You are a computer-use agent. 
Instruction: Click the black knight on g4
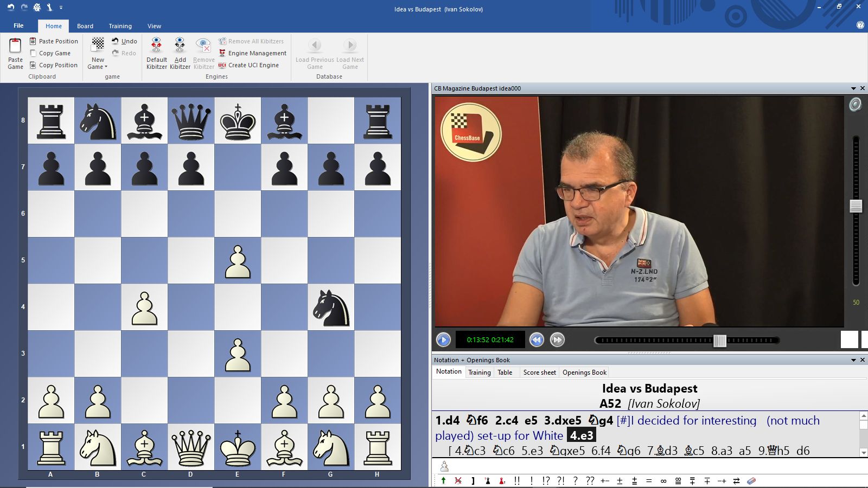tap(331, 307)
